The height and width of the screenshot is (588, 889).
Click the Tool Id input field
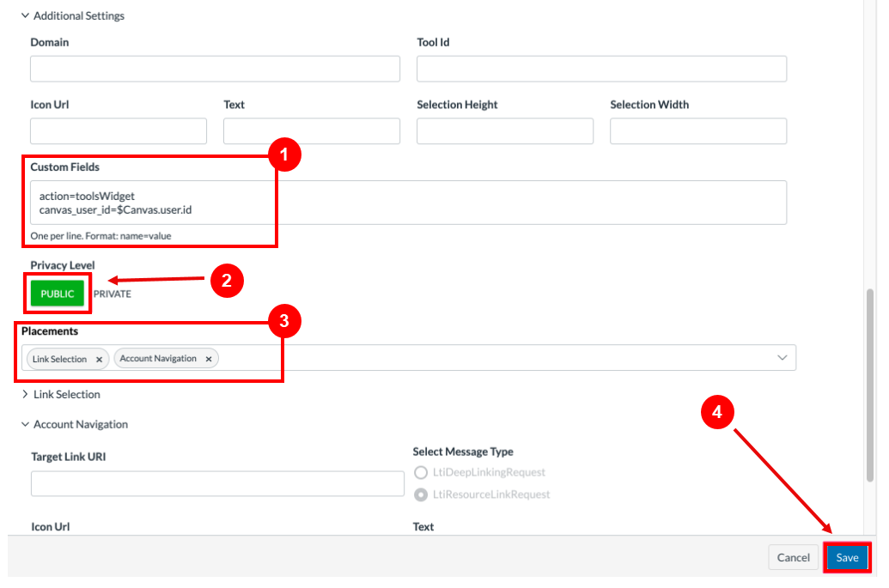pyautogui.click(x=601, y=69)
